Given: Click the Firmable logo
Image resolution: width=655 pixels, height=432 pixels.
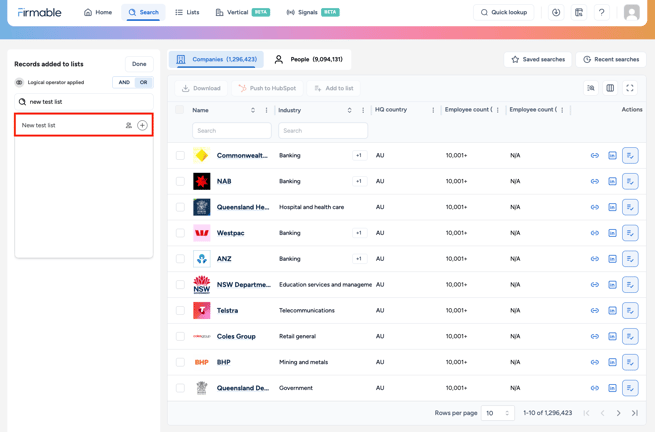Looking at the screenshot, I should (39, 13).
